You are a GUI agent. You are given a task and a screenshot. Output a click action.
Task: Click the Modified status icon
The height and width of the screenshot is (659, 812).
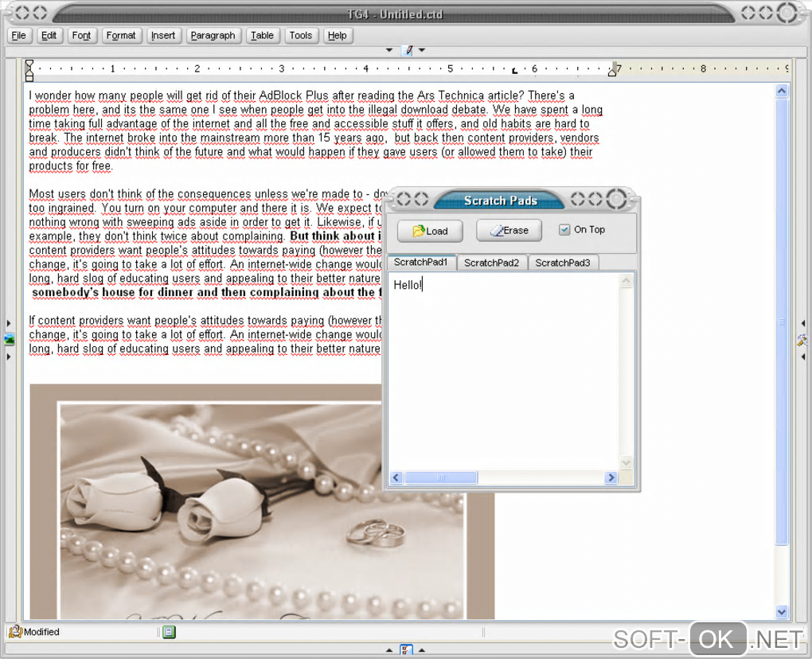15,632
